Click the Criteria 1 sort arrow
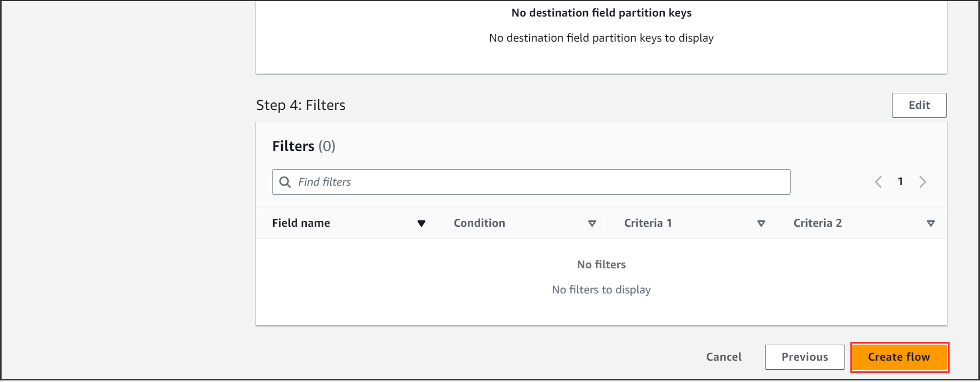980x382 pixels. pos(761,224)
